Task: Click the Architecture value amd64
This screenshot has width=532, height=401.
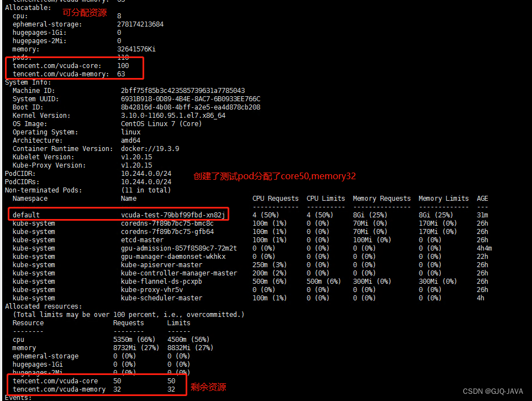Action: 130,140
